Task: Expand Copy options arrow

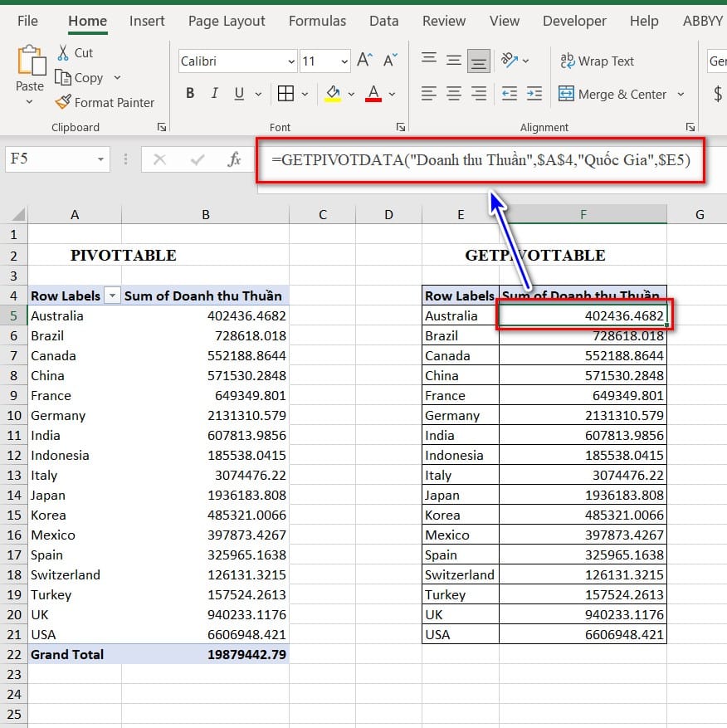Action: [x=117, y=77]
